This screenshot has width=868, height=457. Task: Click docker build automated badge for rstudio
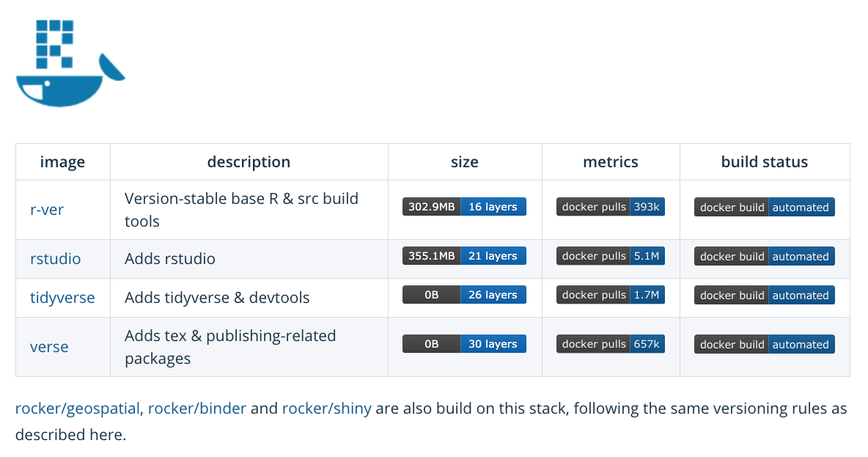[x=765, y=257]
